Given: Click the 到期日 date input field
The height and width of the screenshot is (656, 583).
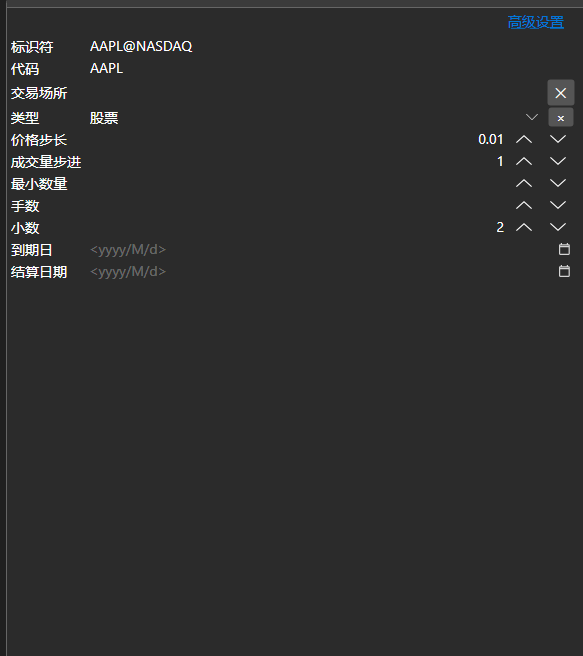Looking at the screenshot, I should tap(320, 250).
